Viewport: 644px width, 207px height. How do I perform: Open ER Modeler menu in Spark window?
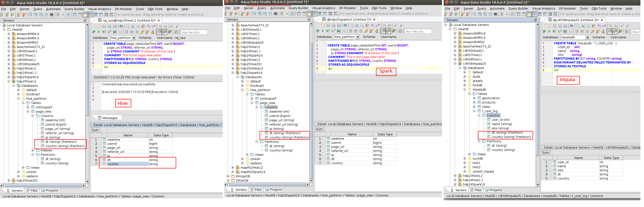point(348,8)
